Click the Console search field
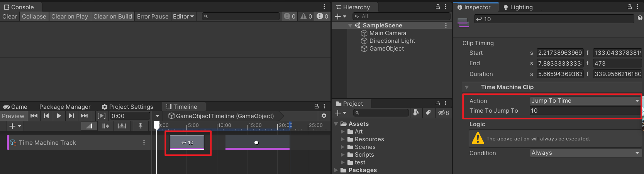Image resolution: width=644 pixels, height=174 pixels. (241, 16)
